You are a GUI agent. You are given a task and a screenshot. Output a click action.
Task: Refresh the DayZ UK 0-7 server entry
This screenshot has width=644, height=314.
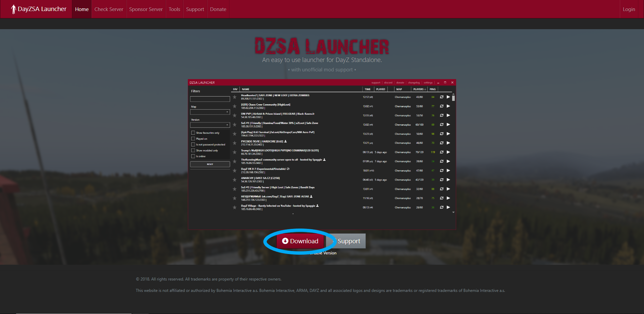(x=442, y=171)
